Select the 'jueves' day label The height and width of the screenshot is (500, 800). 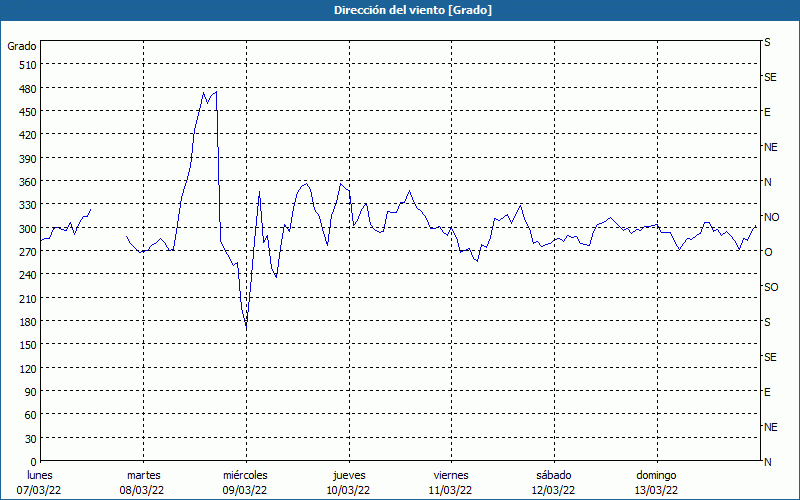[x=349, y=475]
